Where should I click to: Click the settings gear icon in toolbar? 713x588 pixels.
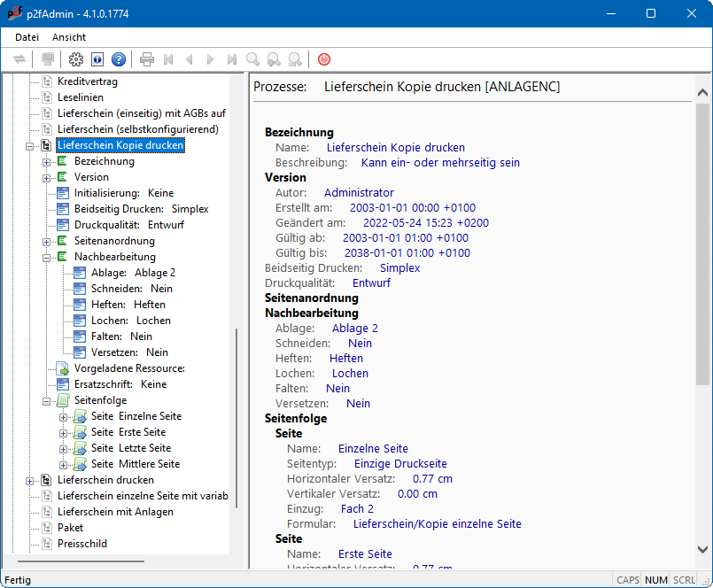click(x=76, y=59)
